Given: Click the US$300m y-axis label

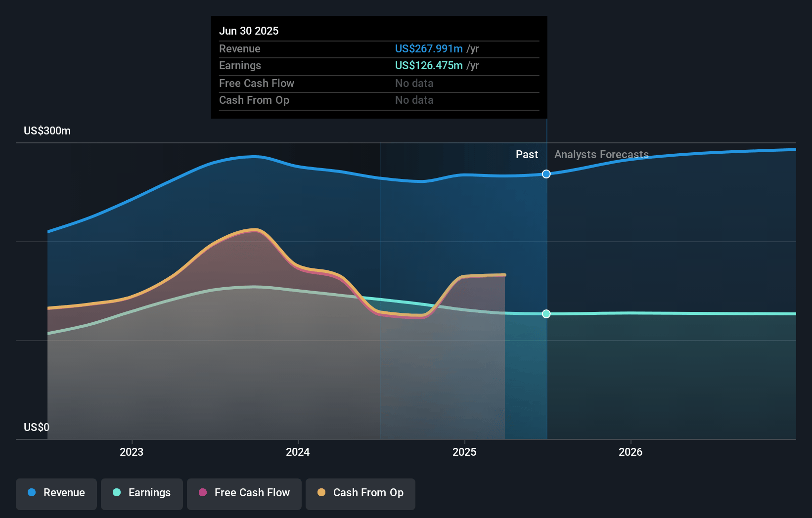Looking at the screenshot, I should (47, 131).
